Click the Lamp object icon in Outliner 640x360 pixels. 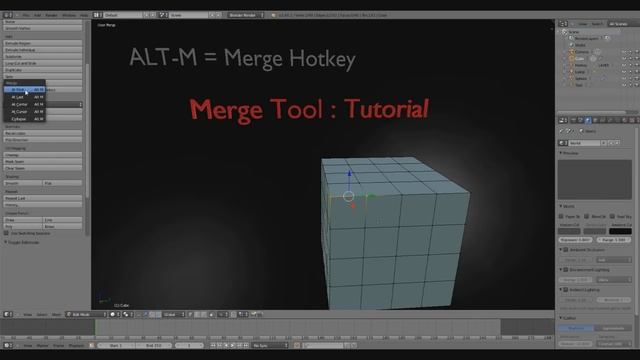[x=571, y=72]
